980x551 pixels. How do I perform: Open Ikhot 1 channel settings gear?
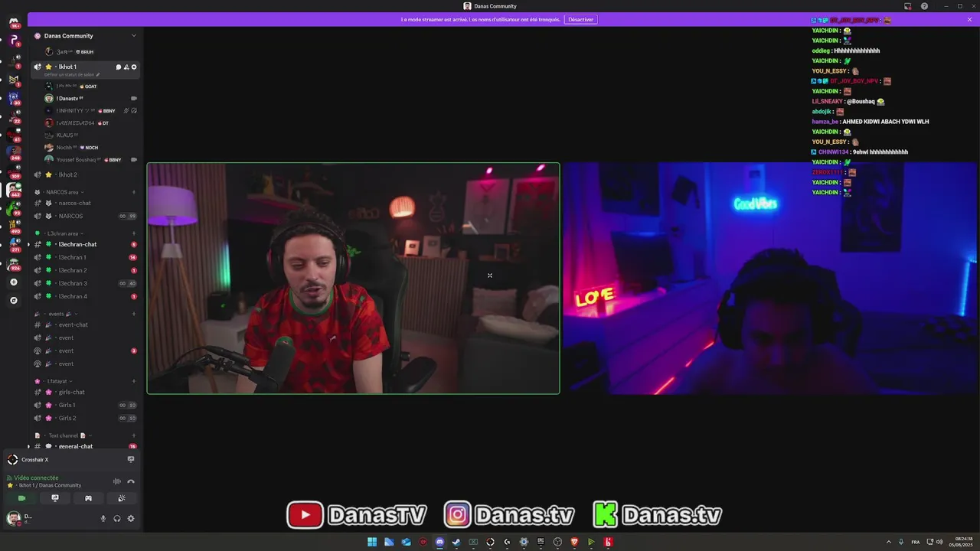point(134,67)
